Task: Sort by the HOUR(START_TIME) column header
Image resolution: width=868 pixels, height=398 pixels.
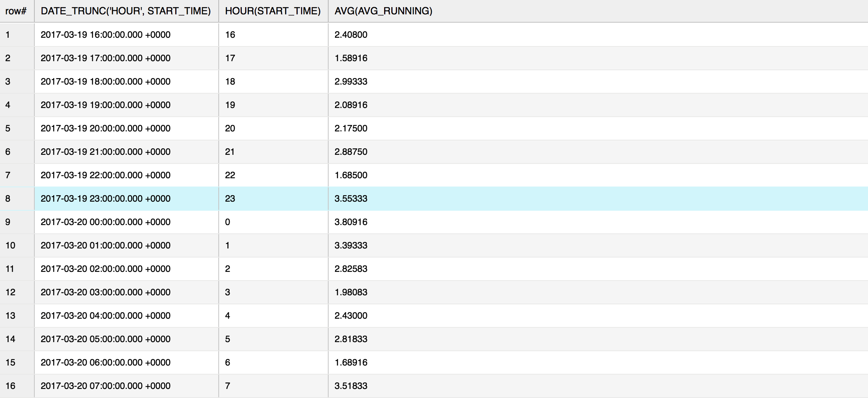Action: [x=274, y=11]
